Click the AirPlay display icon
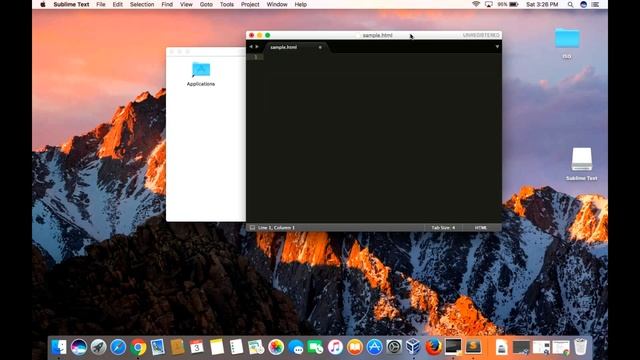This screenshot has width=640, height=360. click(x=489, y=4)
